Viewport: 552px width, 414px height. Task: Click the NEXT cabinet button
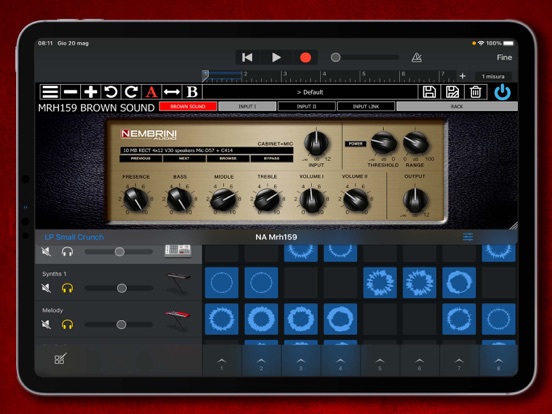click(184, 158)
